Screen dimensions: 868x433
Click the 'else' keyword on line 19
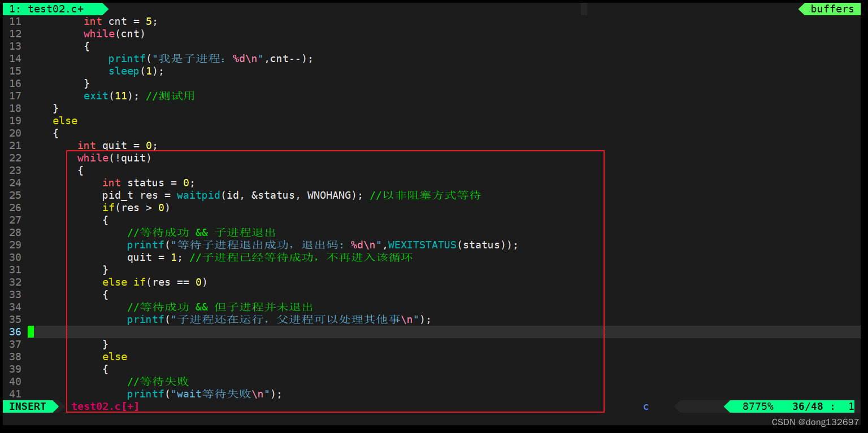(x=65, y=121)
